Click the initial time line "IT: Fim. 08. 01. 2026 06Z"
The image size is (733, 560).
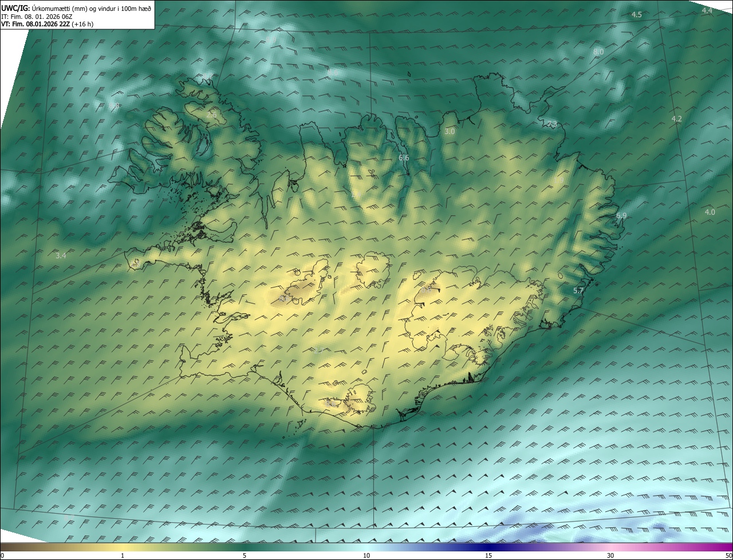pyautogui.click(x=37, y=17)
